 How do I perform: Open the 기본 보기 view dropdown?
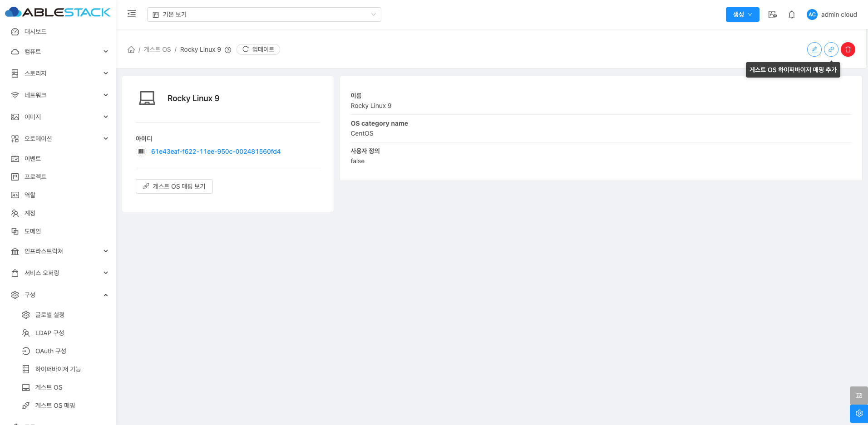[264, 15]
